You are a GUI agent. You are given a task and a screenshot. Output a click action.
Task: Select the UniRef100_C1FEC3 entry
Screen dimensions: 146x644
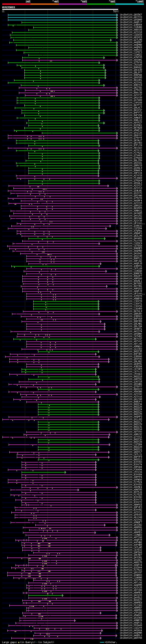click(131, 52)
